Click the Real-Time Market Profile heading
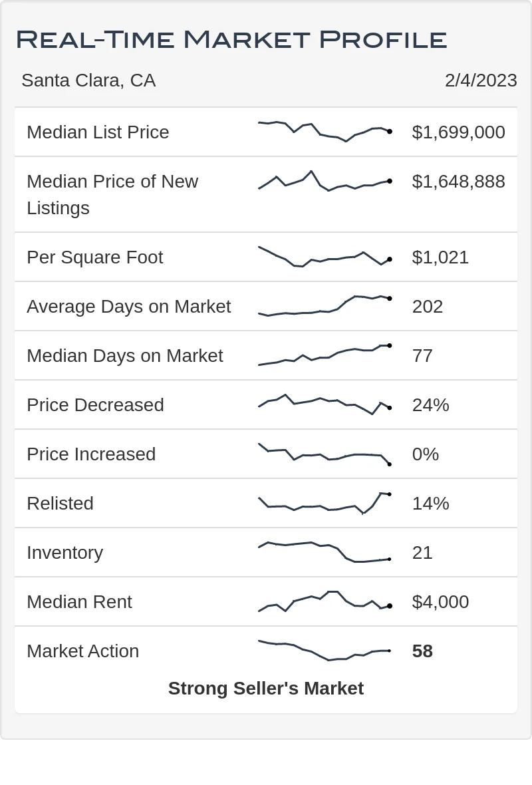The height and width of the screenshot is (785, 532). point(231,39)
